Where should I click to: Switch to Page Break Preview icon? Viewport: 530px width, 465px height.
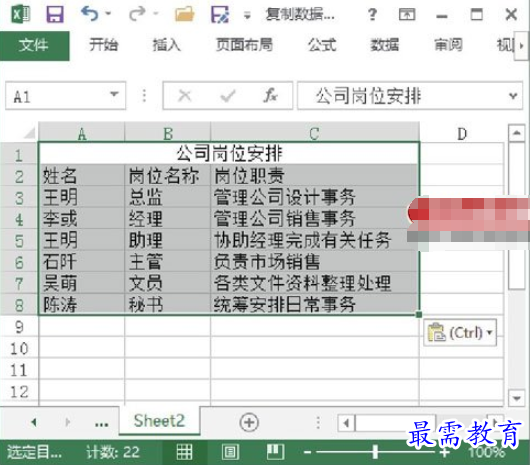[x=275, y=452]
